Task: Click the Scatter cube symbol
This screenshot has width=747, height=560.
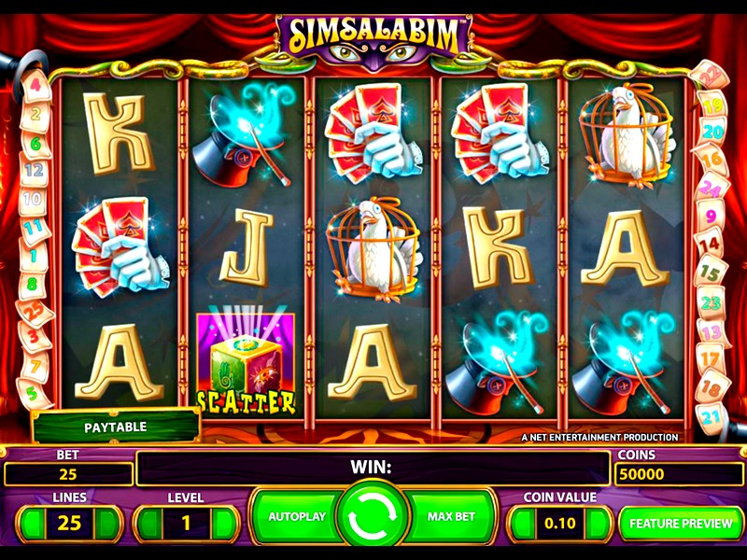Action: click(246, 364)
